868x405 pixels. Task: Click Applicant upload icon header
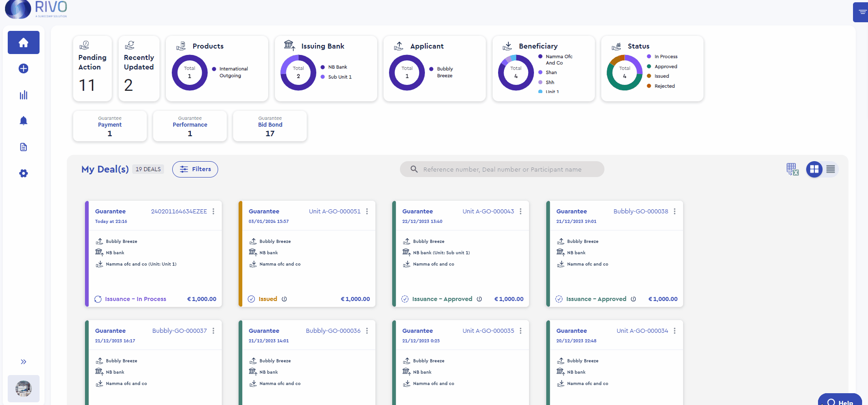[399, 46]
